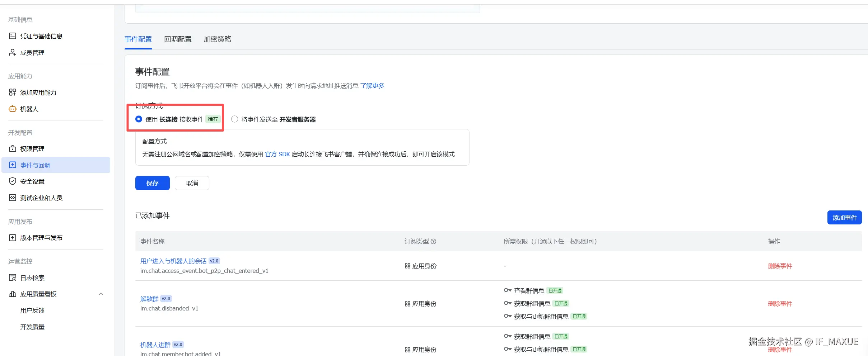
Task: Open the 官方 SDK link
Action: coord(277,154)
